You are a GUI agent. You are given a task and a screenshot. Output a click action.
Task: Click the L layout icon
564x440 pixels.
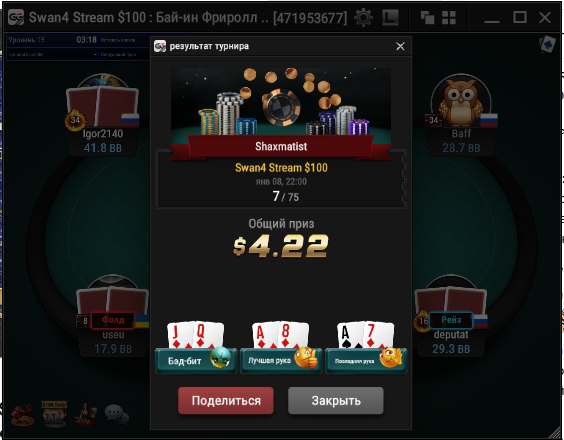[390, 17]
